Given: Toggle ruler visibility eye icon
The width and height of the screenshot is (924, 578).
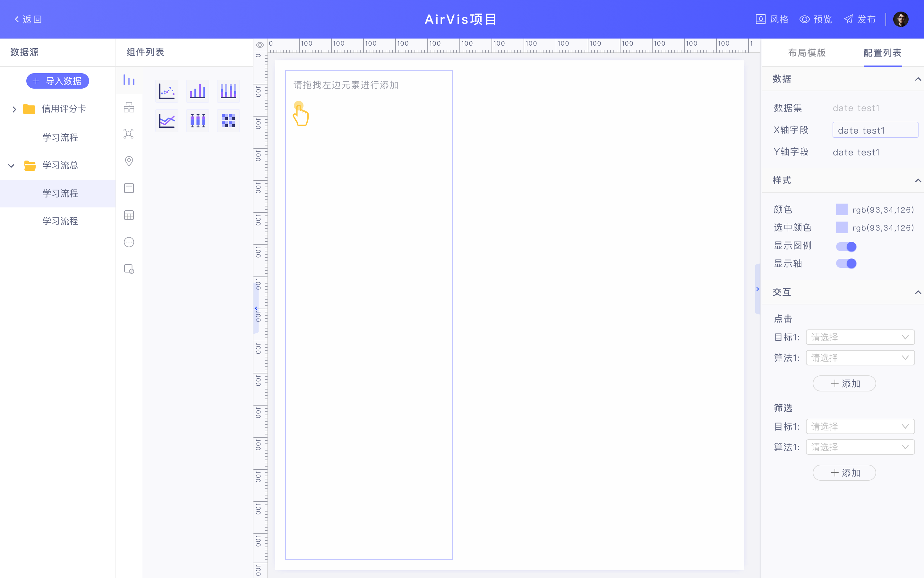Looking at the screenshot, I should 260,45.
